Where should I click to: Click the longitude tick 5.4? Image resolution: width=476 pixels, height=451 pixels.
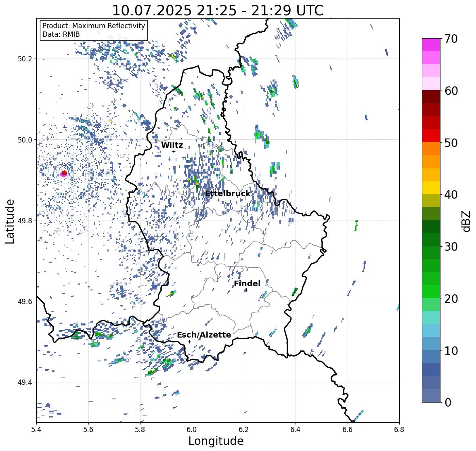point(36,430)
